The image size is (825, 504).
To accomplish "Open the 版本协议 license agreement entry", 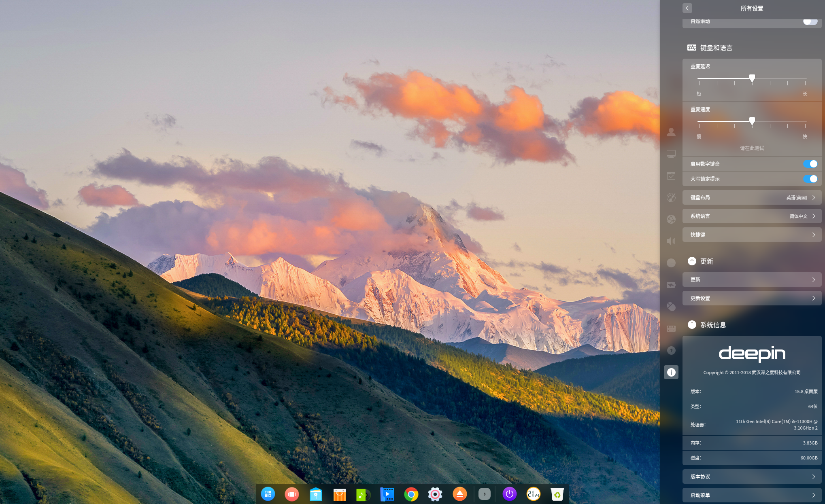I will coord(752,476).
